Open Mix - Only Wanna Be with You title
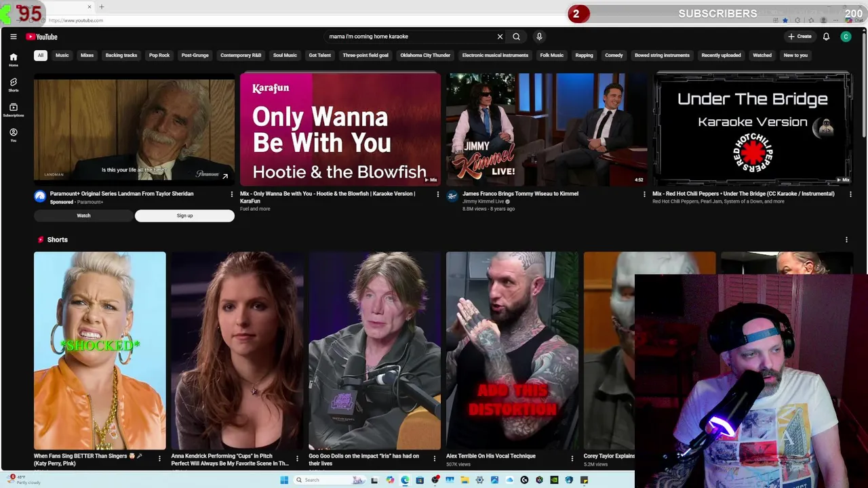The width and height of the screenshot is (868, 488). [x=328, y=197]
